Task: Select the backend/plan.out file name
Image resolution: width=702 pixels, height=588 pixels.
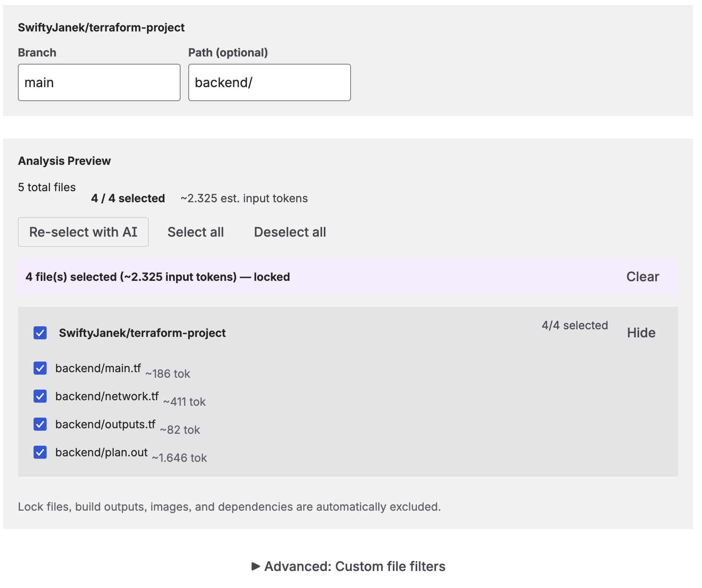Action: 101,452
